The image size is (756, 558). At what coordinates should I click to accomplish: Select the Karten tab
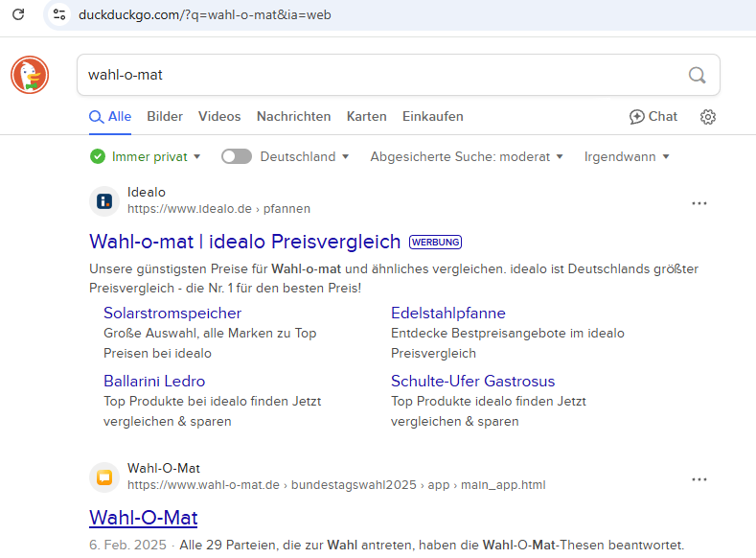366,117
